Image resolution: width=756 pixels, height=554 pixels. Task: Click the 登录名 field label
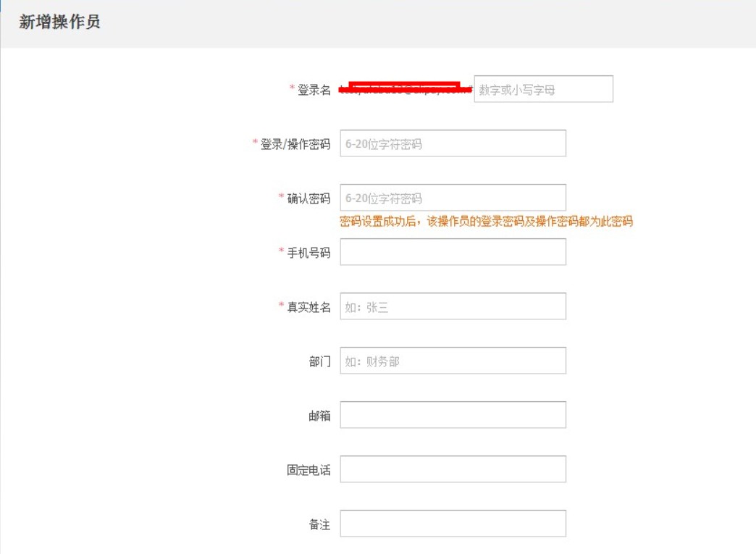[314, 90]
